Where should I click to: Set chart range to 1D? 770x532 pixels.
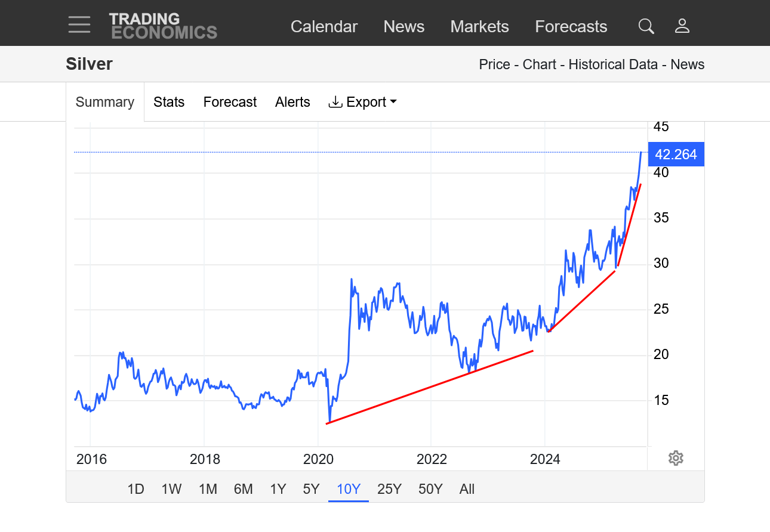(x=135, y=489)
